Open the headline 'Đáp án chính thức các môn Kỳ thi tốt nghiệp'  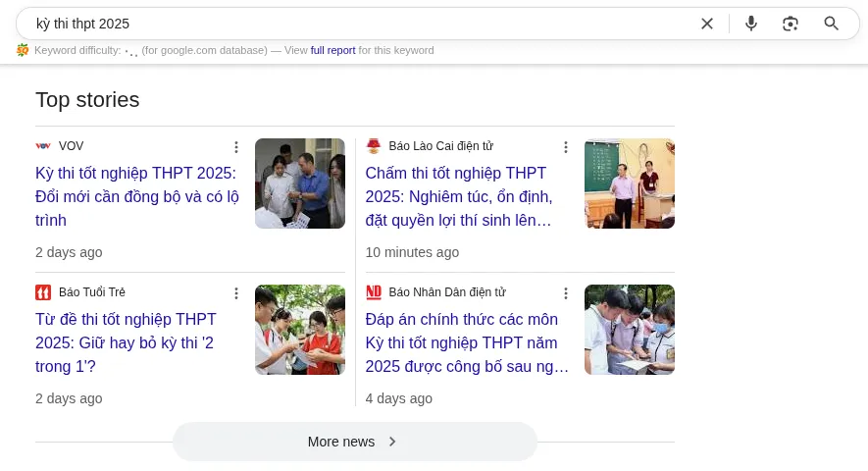[x=467, y=343]
